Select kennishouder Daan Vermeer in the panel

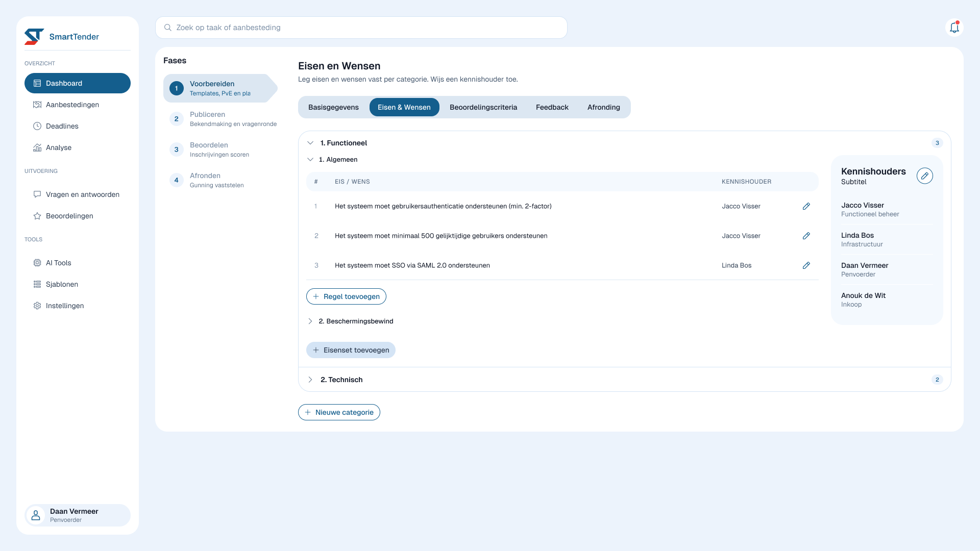pos(887,269)
